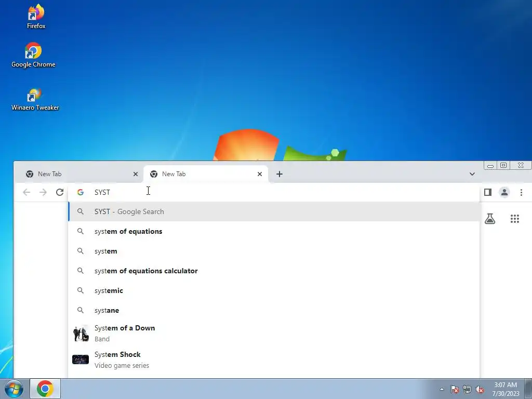This screenshot has width=532, height=399.
Task: Open the Google apps grid
Action: pos(515,219)
